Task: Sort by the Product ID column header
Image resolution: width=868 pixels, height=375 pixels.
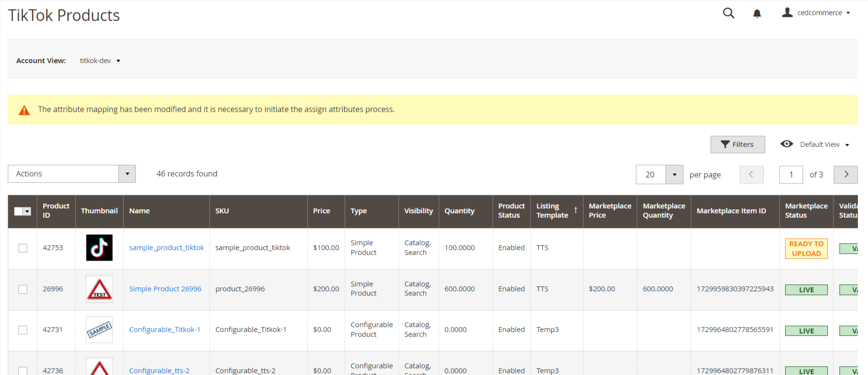Action: point(56,211)
